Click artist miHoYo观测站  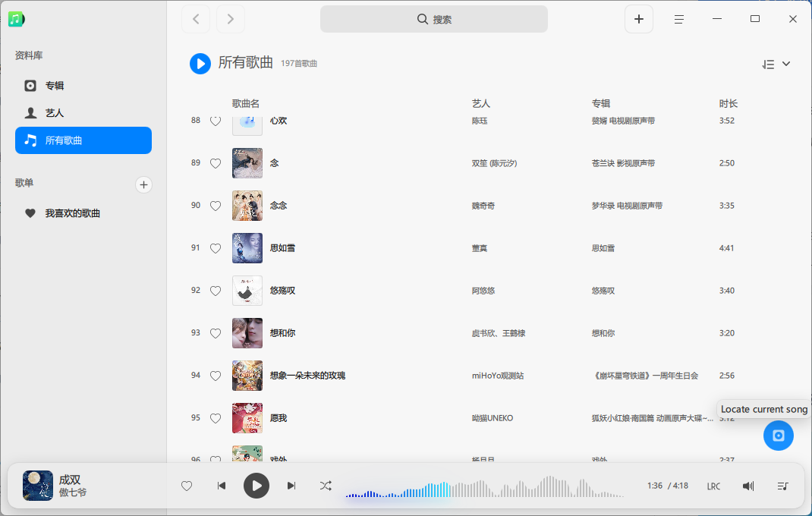[x=498, y=376]
